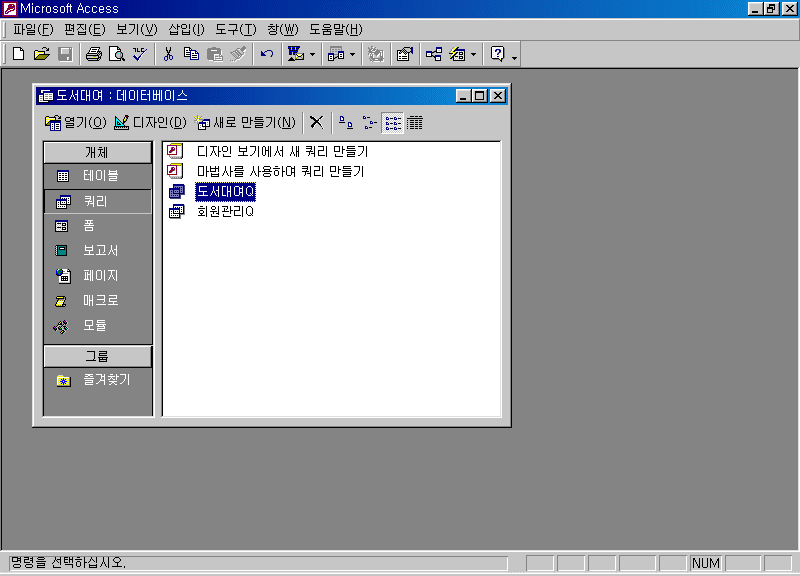
Task: Maximize the 도서대여 database window
Action: click(480, 95)
